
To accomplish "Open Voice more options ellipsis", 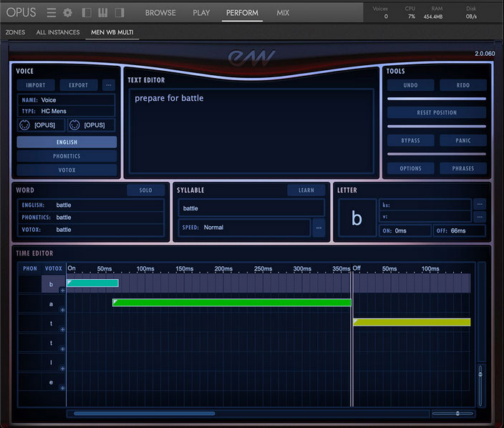I will pyautogui.click(x=109, y=85).
